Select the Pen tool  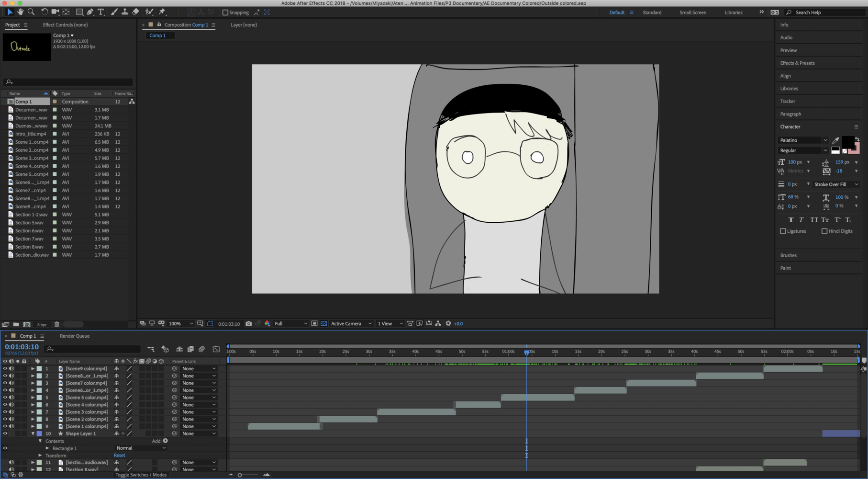click(x=90, y=12)
